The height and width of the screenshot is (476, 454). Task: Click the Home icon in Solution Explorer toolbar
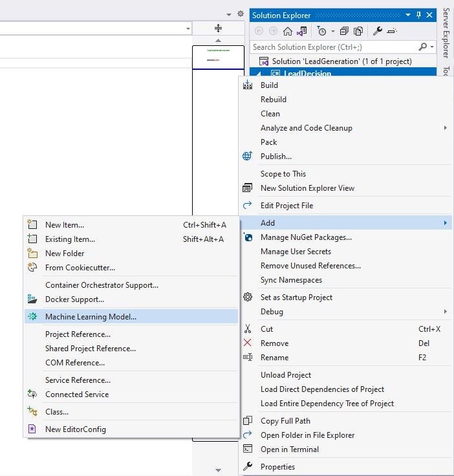pyautogui.click(x=287, y=31)
